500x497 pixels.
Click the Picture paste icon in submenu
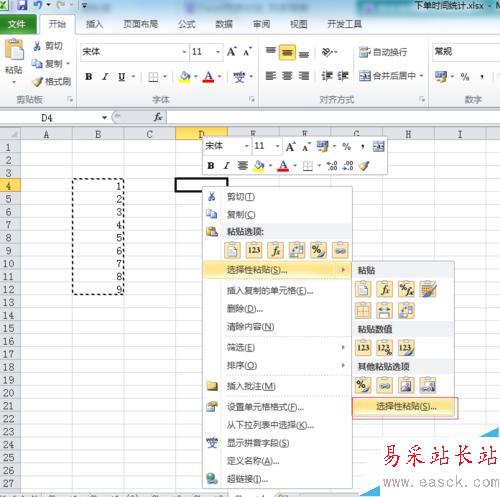406,385
